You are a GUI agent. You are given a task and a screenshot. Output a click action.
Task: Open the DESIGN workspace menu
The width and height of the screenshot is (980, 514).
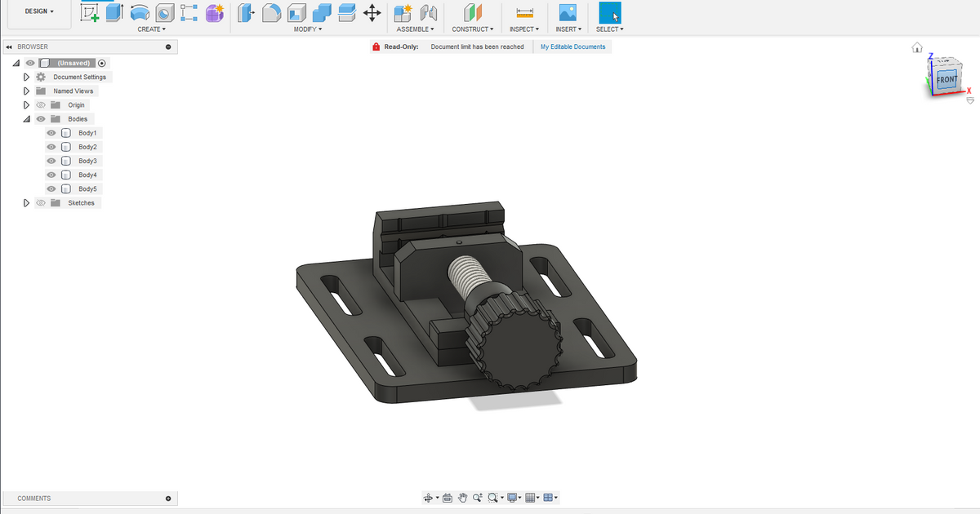(x=38, y=11)
